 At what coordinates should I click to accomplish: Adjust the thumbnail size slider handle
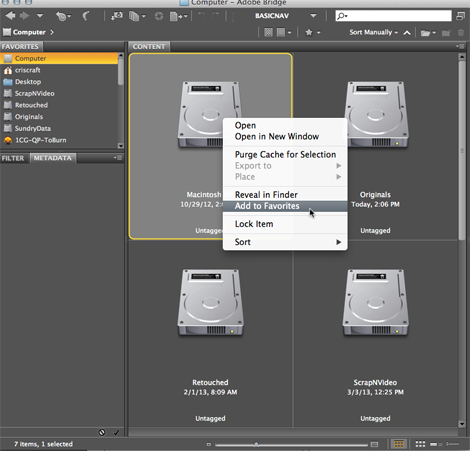[256, 444]
